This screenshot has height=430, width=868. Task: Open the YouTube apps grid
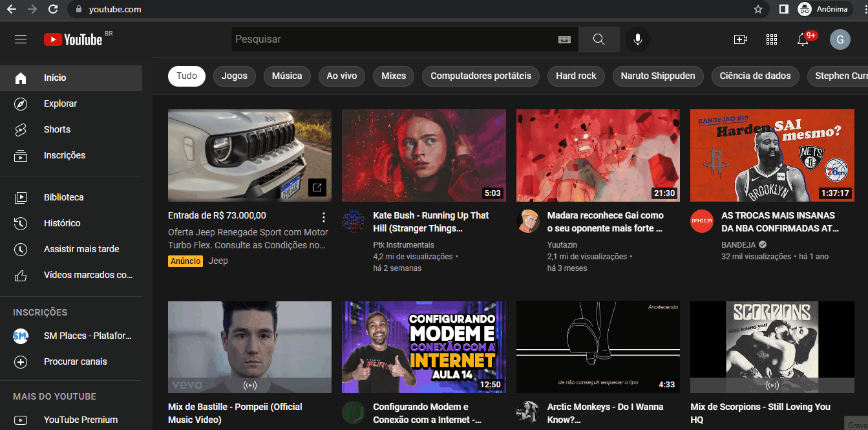(772, 39)
